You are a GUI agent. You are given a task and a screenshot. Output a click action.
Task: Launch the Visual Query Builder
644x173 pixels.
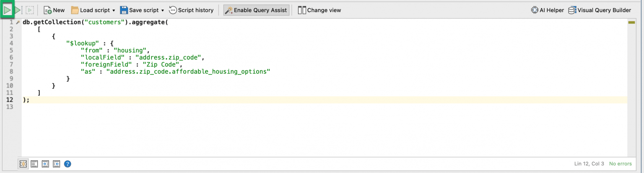tap(600, 10)
